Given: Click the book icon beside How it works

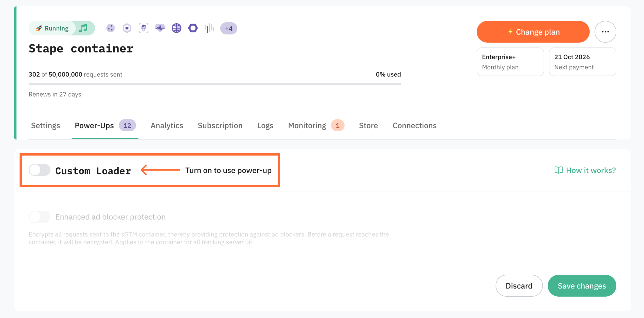Looking at the screenshot, I should tap(558, 170).
